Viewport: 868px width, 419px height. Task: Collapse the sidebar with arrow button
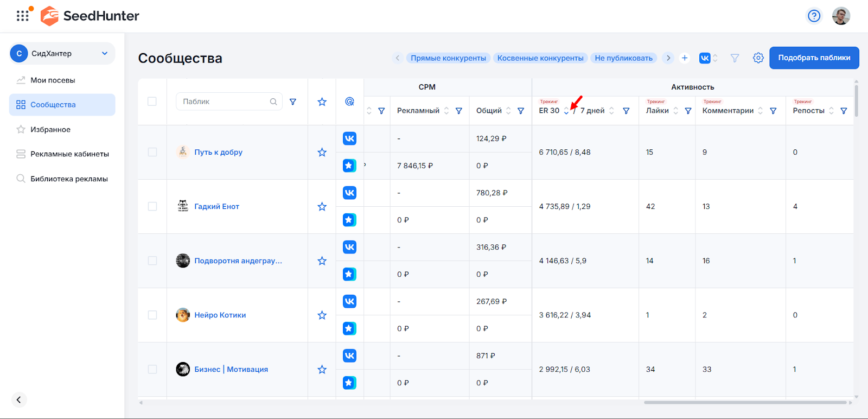tap(18, 400)
